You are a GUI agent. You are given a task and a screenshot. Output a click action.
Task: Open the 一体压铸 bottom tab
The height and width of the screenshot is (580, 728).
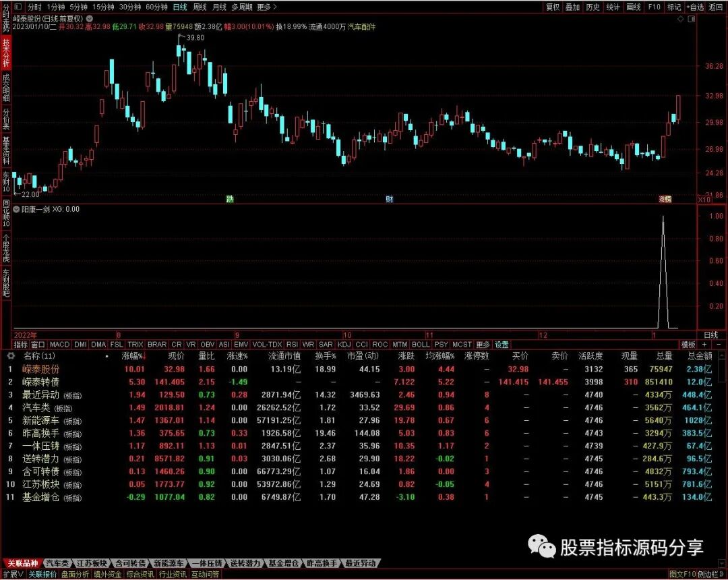[207, 563]
